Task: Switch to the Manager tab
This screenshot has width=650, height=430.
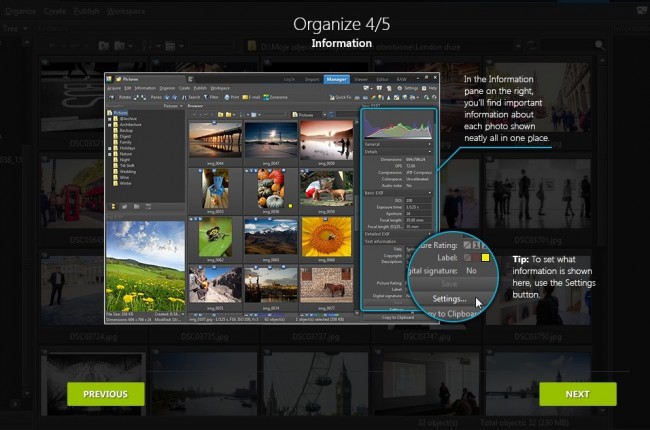Action: click(336, 79)
